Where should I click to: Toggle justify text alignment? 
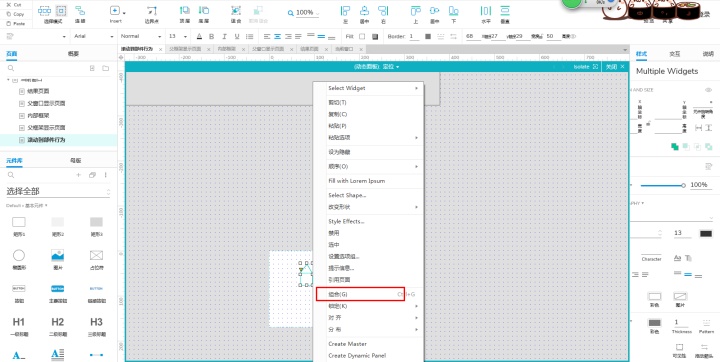click(x=298, y=36)
